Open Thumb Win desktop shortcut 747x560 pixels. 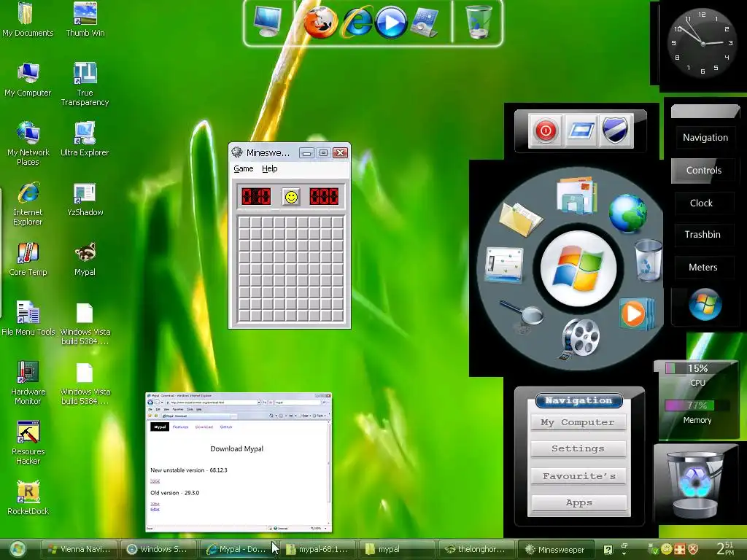[x=85, y=19]
